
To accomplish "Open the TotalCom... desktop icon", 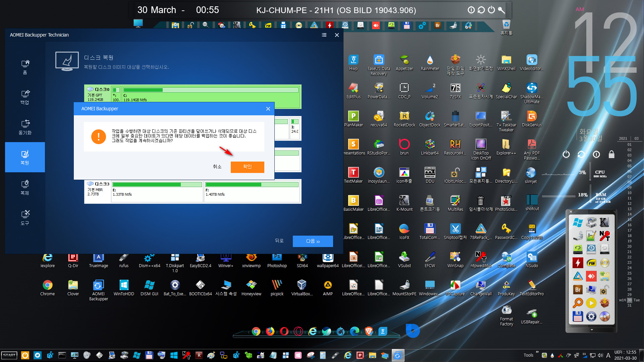I will coord(430,232).
